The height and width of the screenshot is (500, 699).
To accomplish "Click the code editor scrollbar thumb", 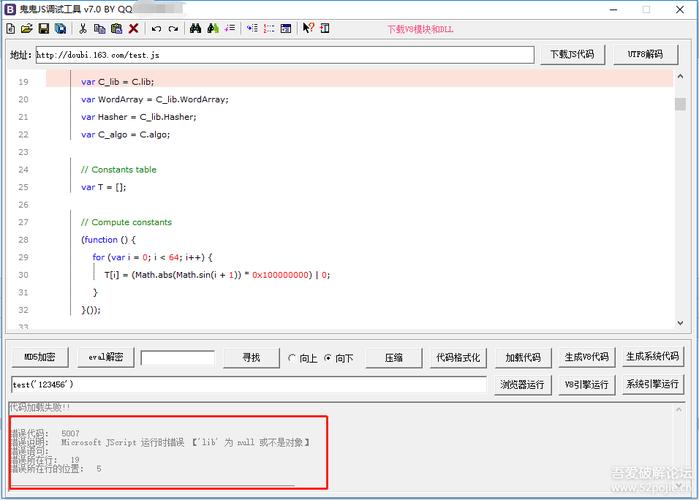I will click(680, 104).
